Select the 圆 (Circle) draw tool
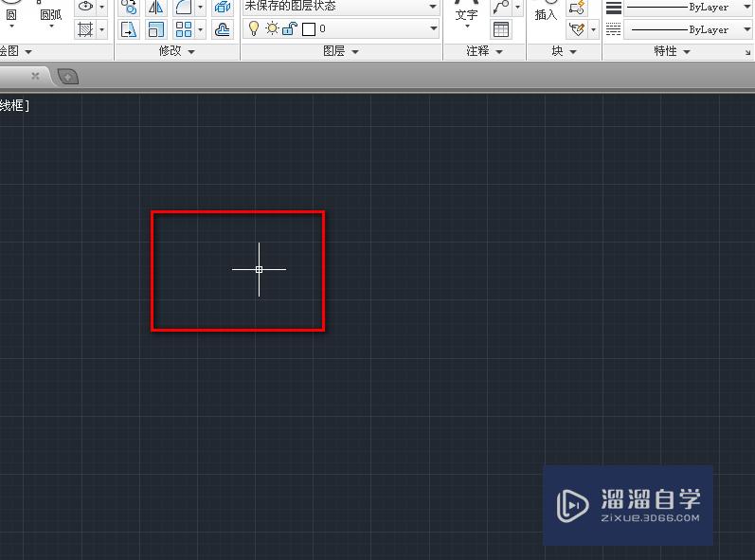 click(11, 12)
